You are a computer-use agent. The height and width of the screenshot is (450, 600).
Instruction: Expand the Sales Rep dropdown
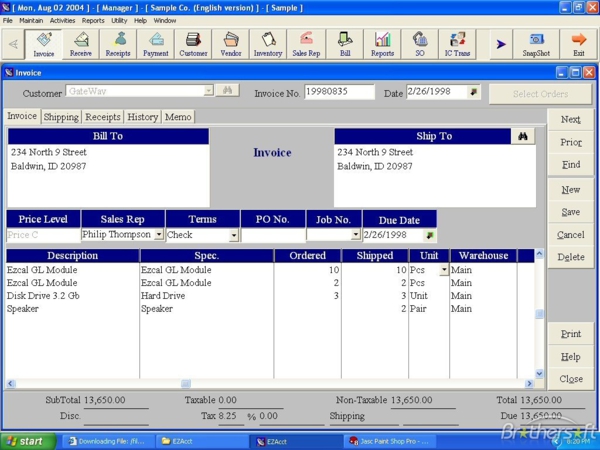pos(159,235)
